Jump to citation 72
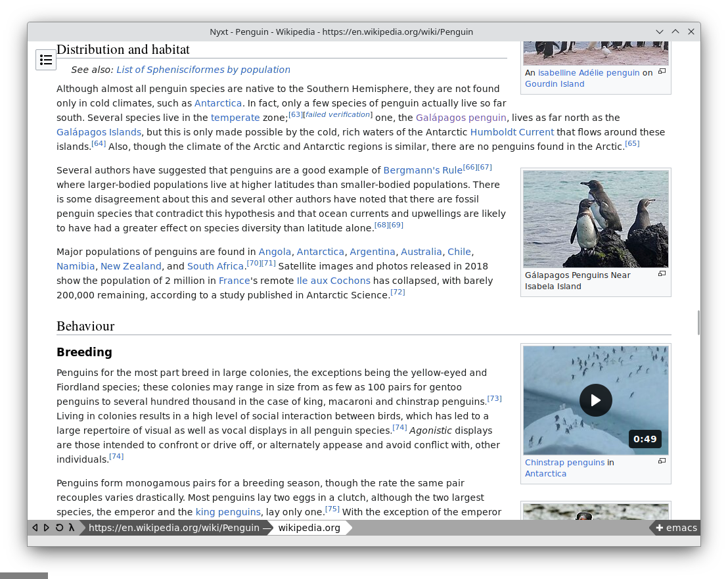728x579 pixels. pyautogui.click(x=398, y=292)
